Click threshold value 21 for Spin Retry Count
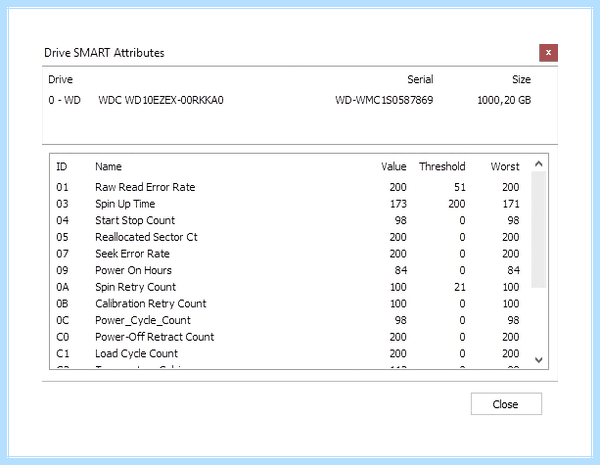Viewport: 600px width, 465px height. tap(460, 287)
